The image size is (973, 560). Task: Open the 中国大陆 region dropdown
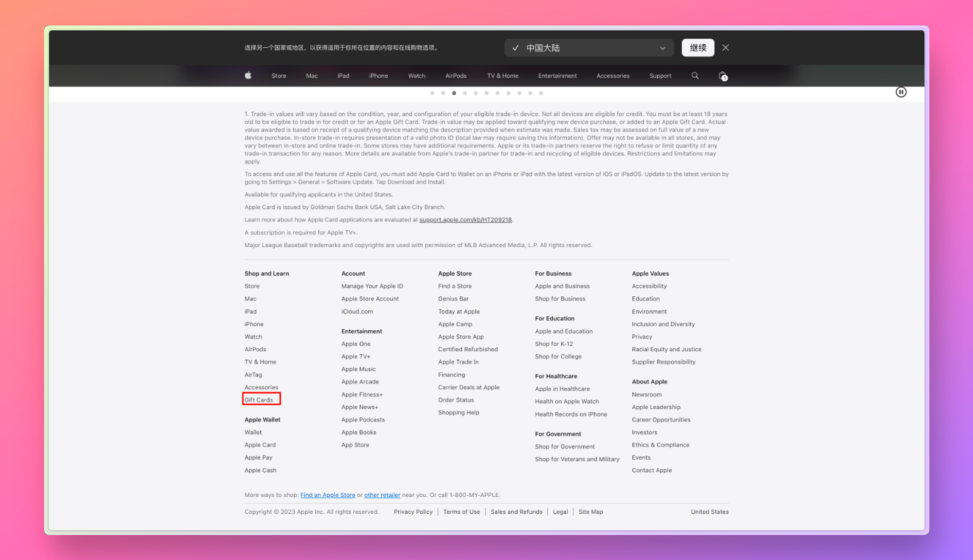pos(589,48)
